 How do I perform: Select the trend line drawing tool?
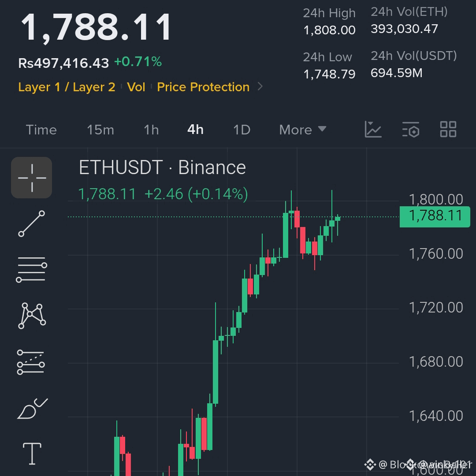point(32,224)
